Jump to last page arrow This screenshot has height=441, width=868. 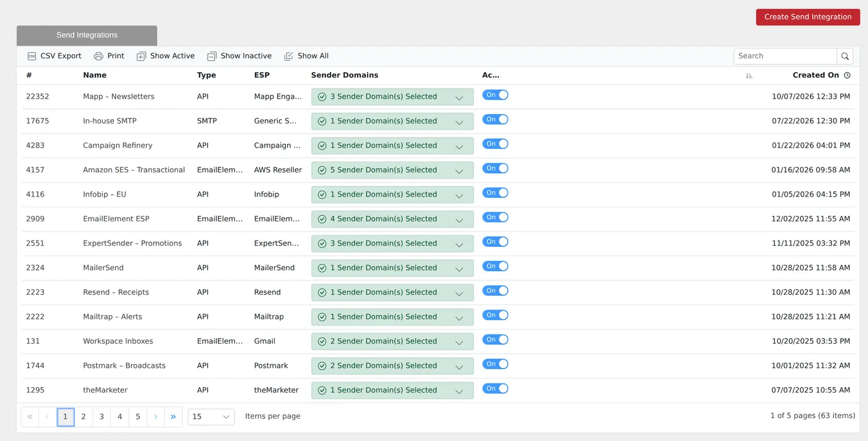coord(174,417)
